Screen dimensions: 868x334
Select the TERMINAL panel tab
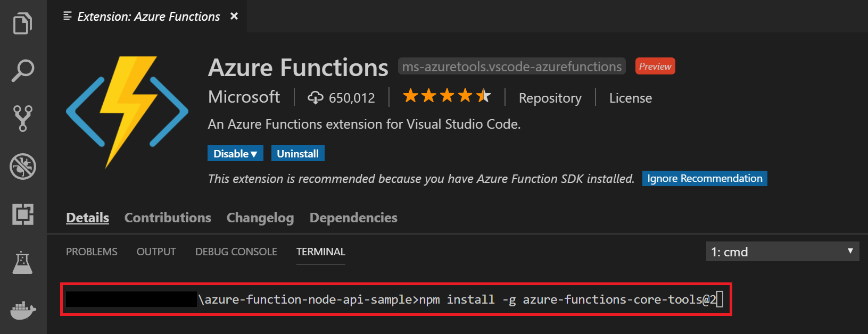pos(321,252)
